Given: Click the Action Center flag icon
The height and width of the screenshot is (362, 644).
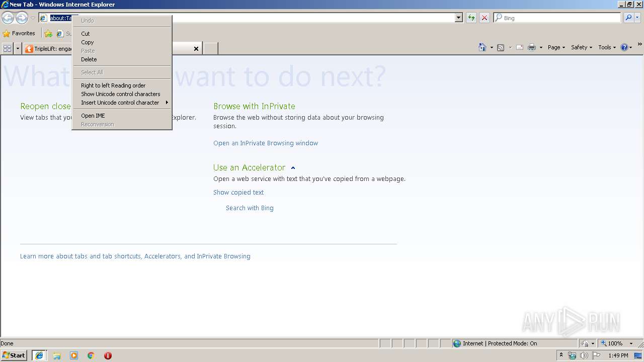Looking at the screenshot, I should pos(596,355).
